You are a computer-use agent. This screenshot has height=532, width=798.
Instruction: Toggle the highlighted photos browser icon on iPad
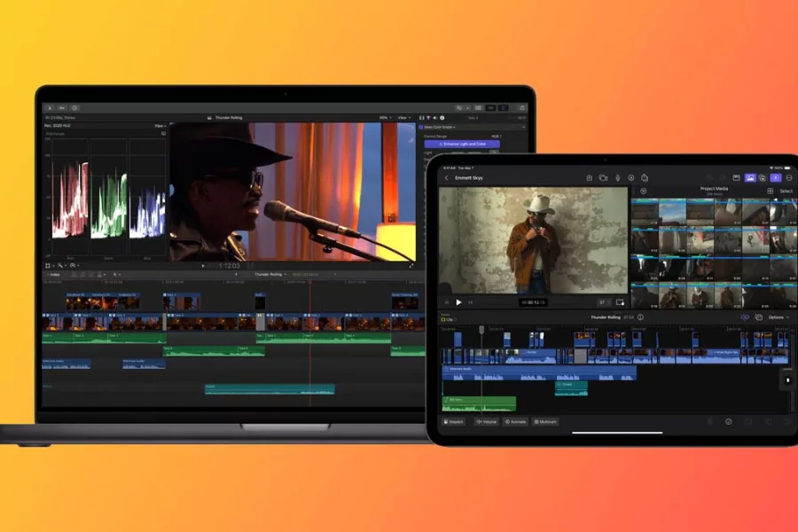click(x=749, y=177)
